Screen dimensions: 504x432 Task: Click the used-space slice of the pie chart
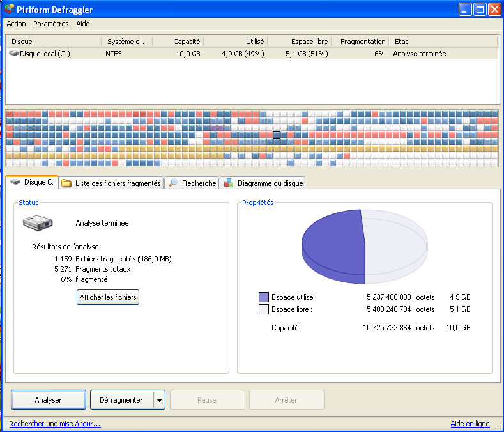click(334, 246)
